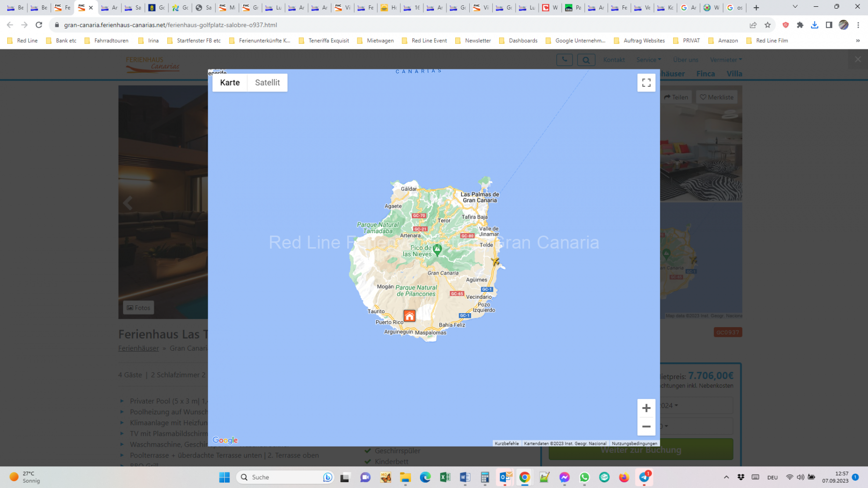
Task: Expand the bookmarks overflow chevron
Action: [x=857, y=41]
